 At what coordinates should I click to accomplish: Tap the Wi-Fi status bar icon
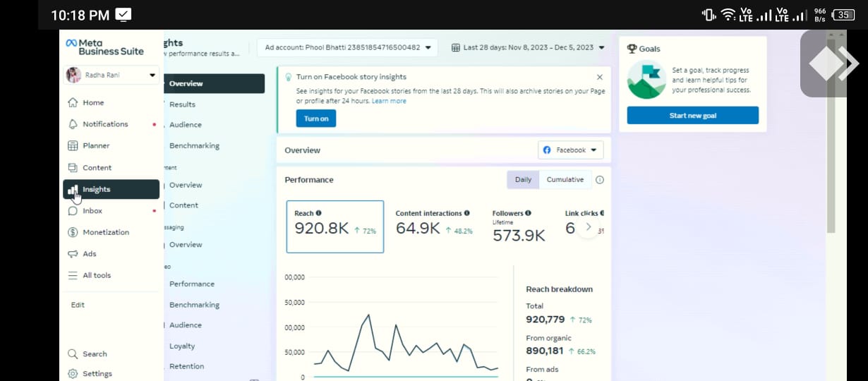(728, 15)
